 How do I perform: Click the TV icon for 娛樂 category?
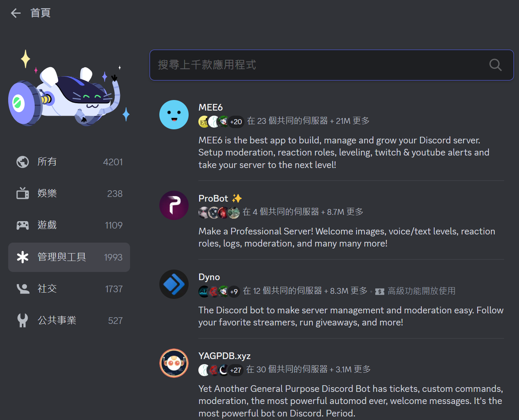pos(23,193)
